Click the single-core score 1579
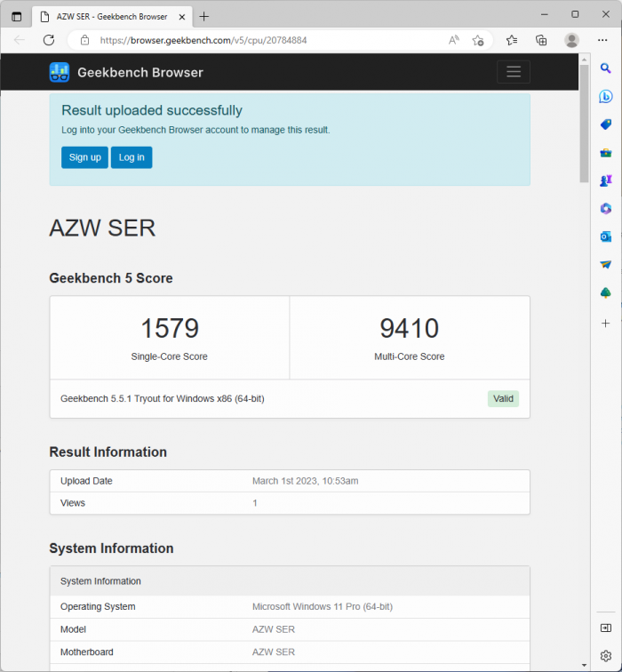This screenshot has height=672, width=622. [x=170, y=328]
